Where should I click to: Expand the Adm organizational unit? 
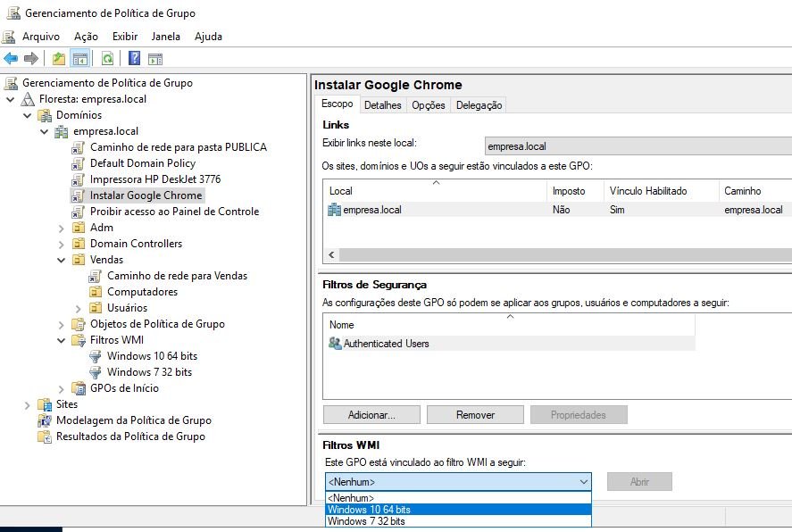pyautogui.click(x=61, y=229)
